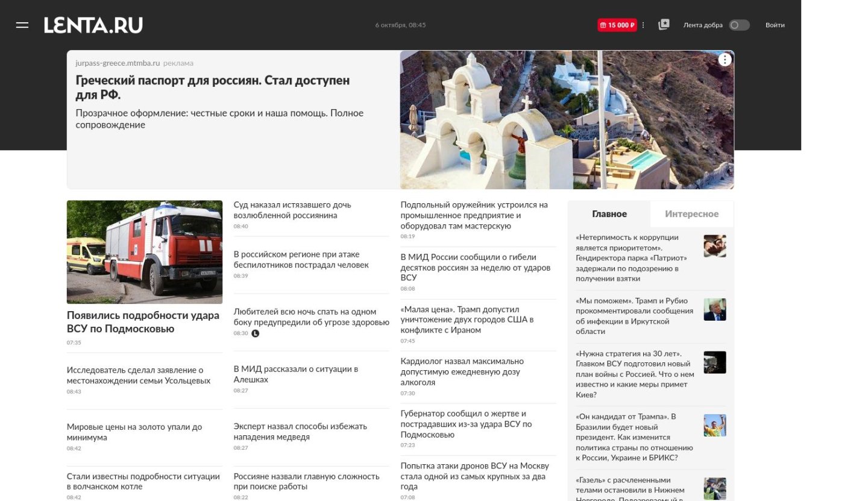868x501 pixels.
Task: Open 'В МИД рассказали о ситуации в Алешках'
Action: click(296, 374)
